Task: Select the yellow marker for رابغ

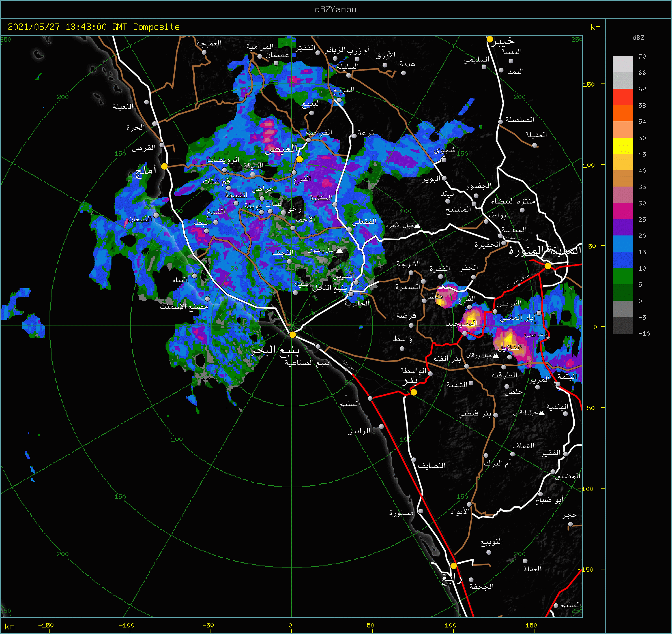Action: coord(454,566)
